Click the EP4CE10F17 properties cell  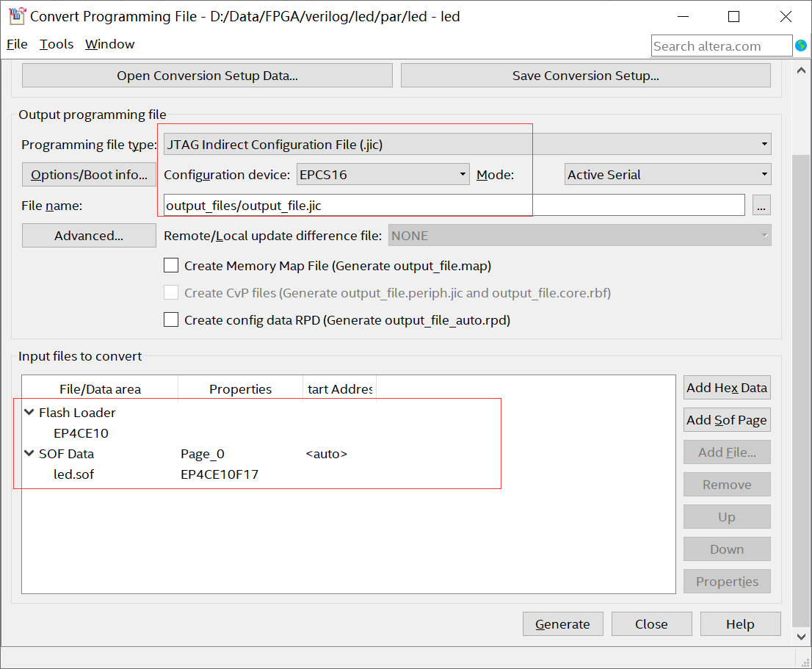(x=219, y=474)
